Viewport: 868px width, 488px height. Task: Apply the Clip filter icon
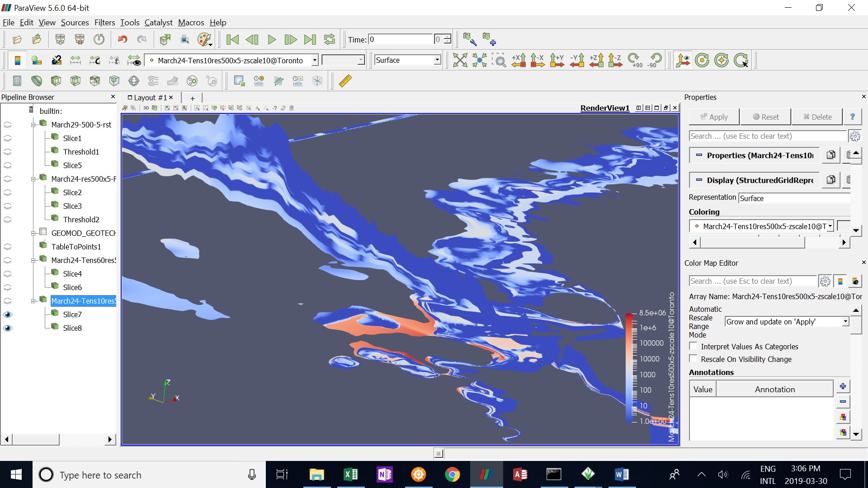pyautogui.click(x=56, y=81)
